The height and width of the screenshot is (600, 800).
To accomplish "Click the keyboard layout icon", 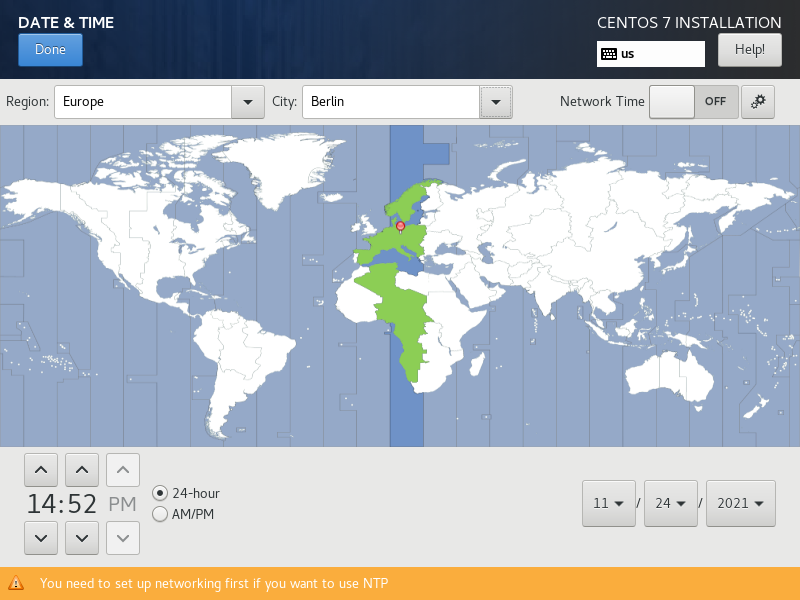I will 608,54.
